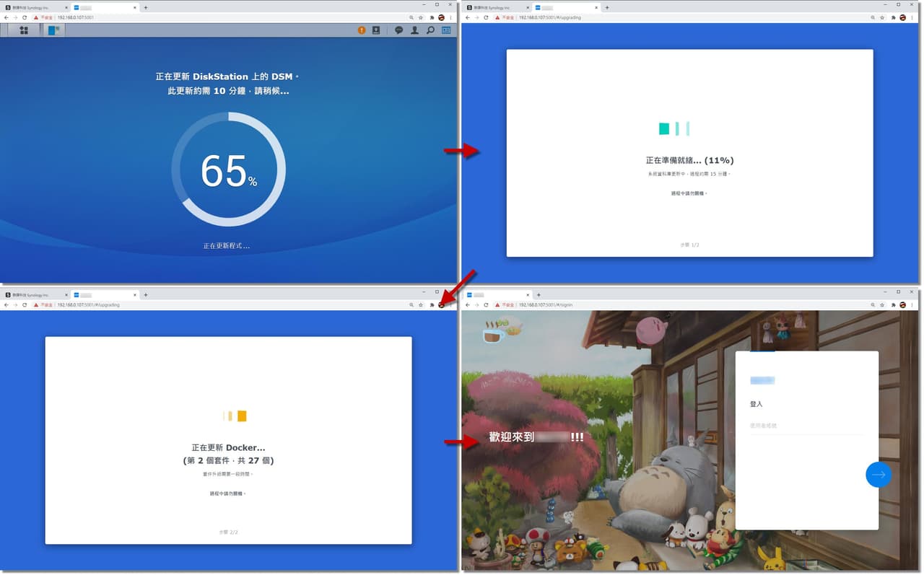This screenshot has height=575, width=924.
Task: Select the Control Panel taskbar app icon
Action: point(54,30)
